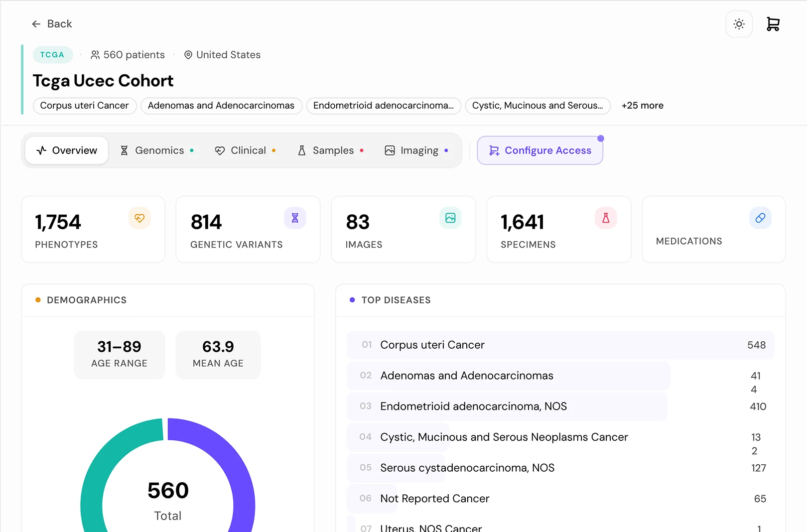Click the Overview tab pulse icon
Viewport: 807px width, 532px height.
pyautogui.click(x=41, y=150)
